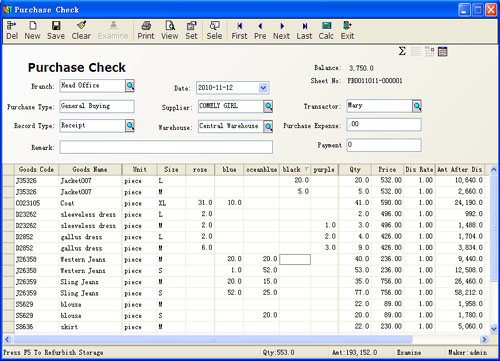Click the Purchase Type field
500x361 pixels.
(97, 106)
